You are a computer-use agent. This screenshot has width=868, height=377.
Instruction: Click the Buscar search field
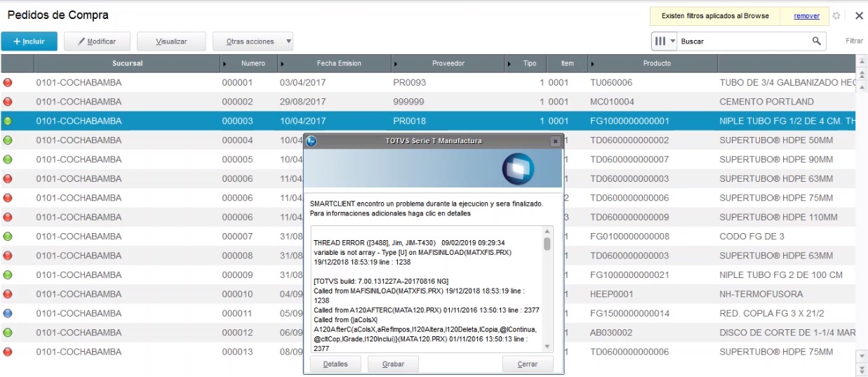pyautogui.click(x=744, y=41)
